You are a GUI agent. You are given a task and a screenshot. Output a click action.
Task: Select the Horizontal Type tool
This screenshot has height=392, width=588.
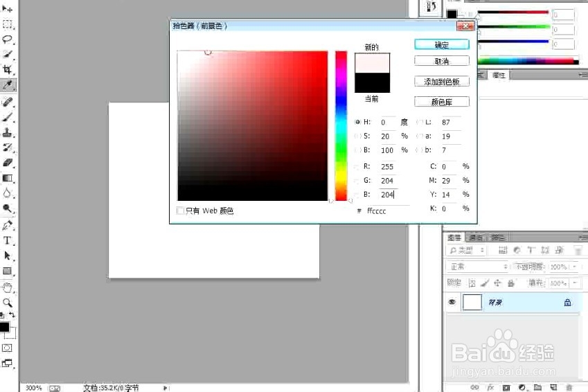tap(7, 240)
